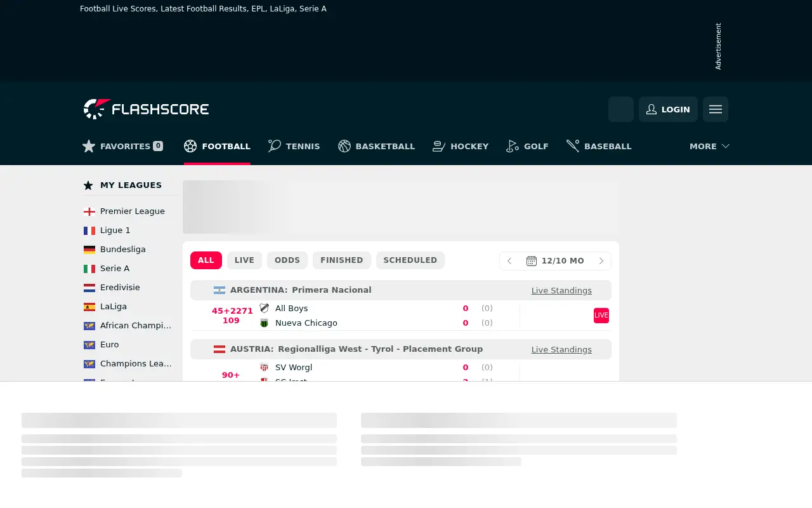The height and width of the screenshot is (508, 812).
Task: Open Austria Regionalliga Live Standings link
Action: point(561,349)
